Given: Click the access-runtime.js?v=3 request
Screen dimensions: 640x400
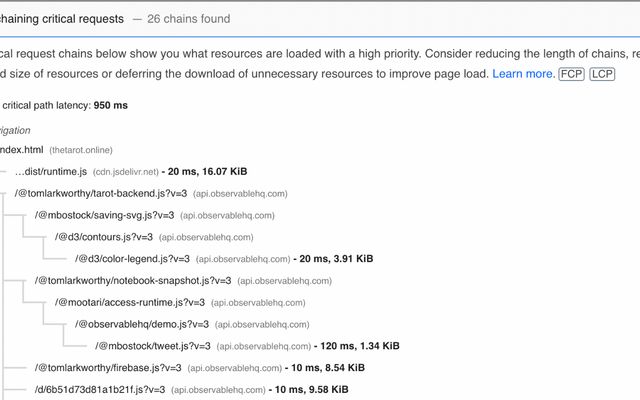Looking at the screenshot, I should coord(130,302).
